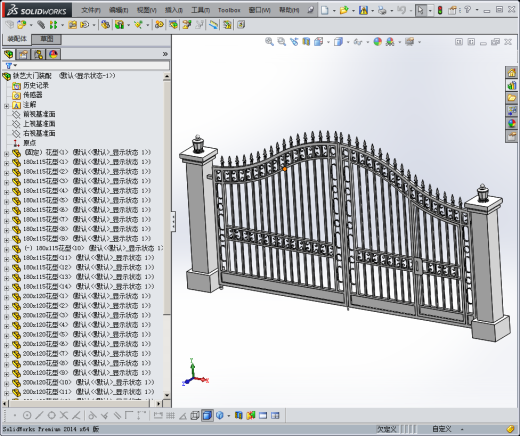
Task: Open the 文件(F) menu
Action: 91,10
